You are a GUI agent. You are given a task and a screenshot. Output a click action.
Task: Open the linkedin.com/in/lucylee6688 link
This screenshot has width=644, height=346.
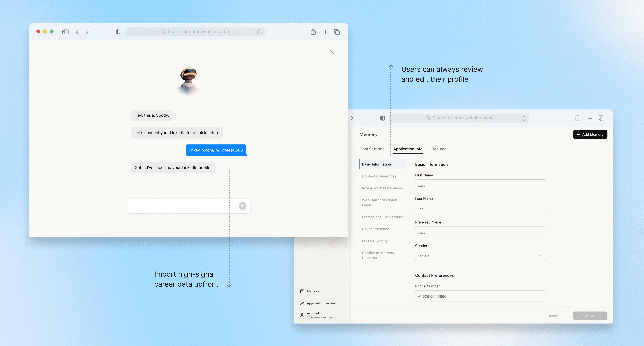coord(216,150)
